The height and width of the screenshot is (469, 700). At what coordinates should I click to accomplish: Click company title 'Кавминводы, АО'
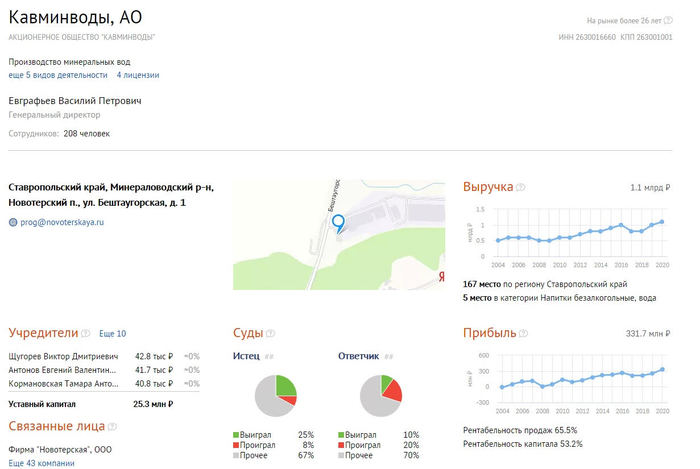[x=75, y=18]
